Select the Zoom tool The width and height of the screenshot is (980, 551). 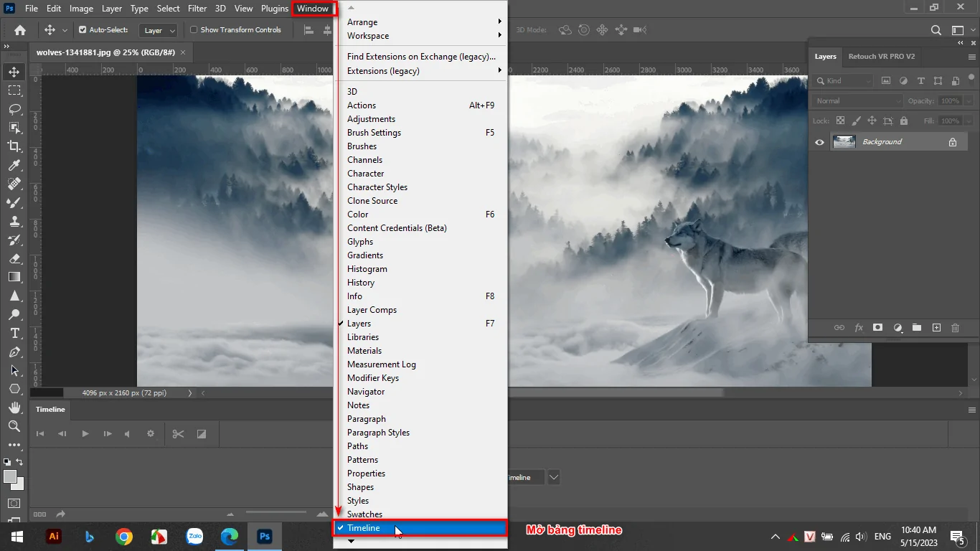(x=14, y=427)
